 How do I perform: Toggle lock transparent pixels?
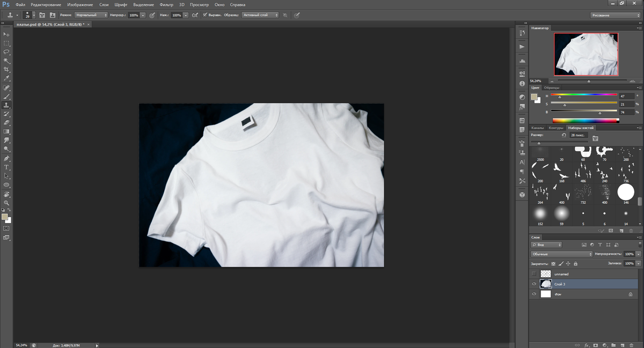point(554,264)
